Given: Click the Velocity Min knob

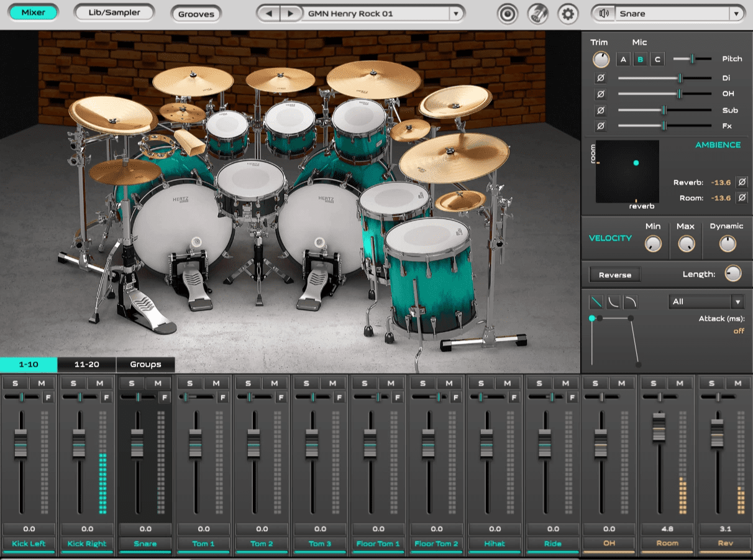Looking at the screenshot, I should [653, 244].
